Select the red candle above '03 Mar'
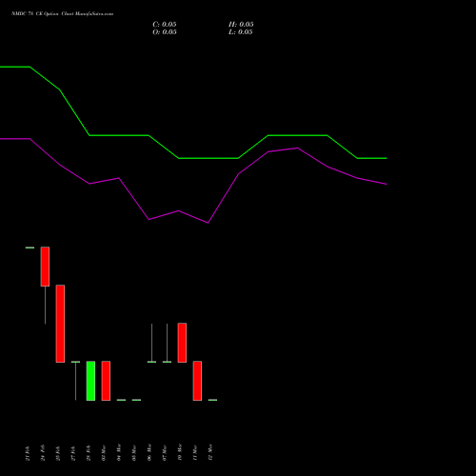 click(106, 381)
